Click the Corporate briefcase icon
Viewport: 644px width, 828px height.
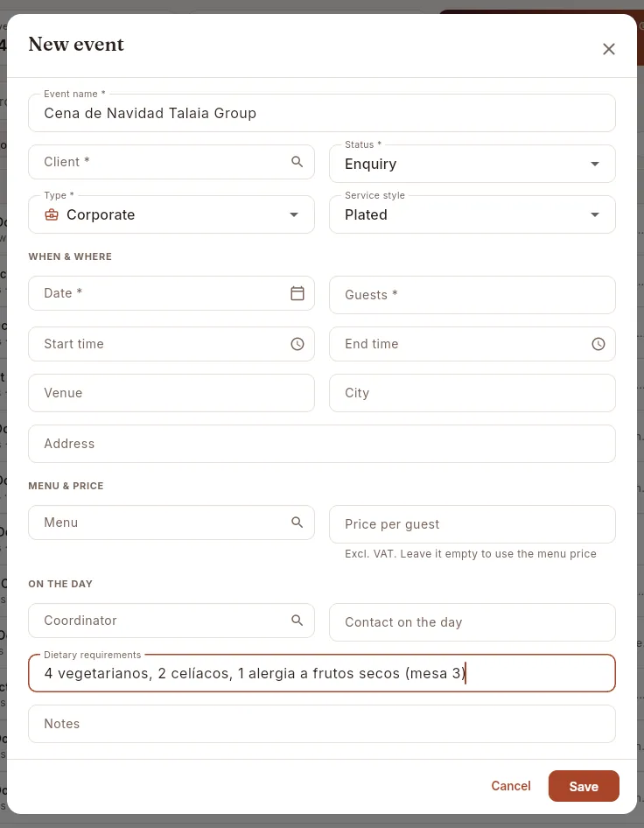click(x=52, y=214)
